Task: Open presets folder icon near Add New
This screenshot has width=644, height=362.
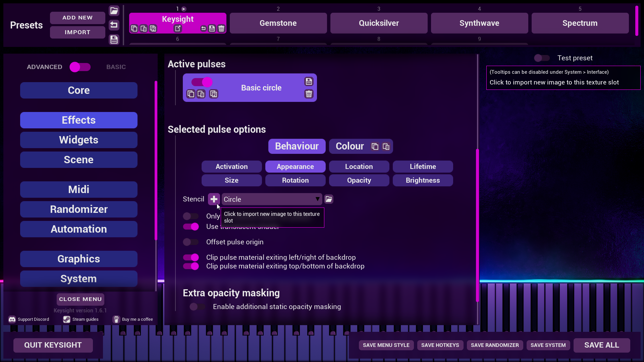Action: (114, 11)
